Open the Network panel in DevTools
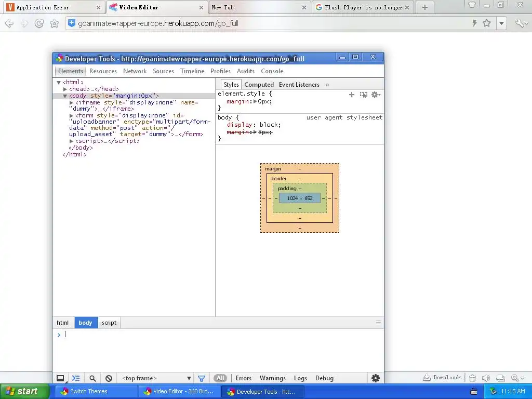 tap(135, 71)
